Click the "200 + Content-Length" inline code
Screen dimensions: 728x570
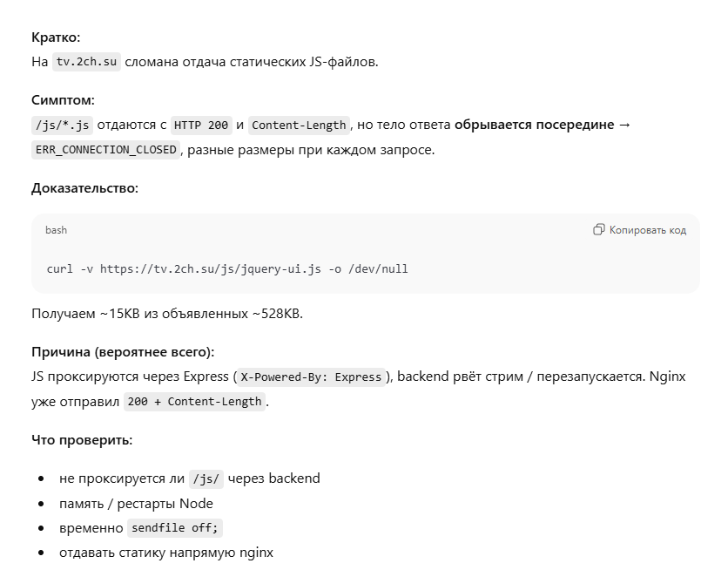193,402
